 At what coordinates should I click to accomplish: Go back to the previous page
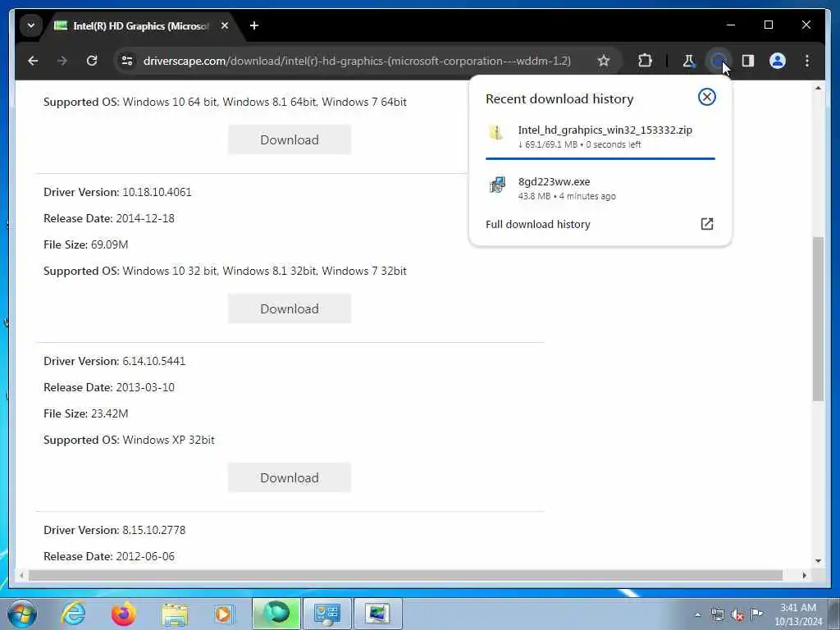(x=33, y=61)
